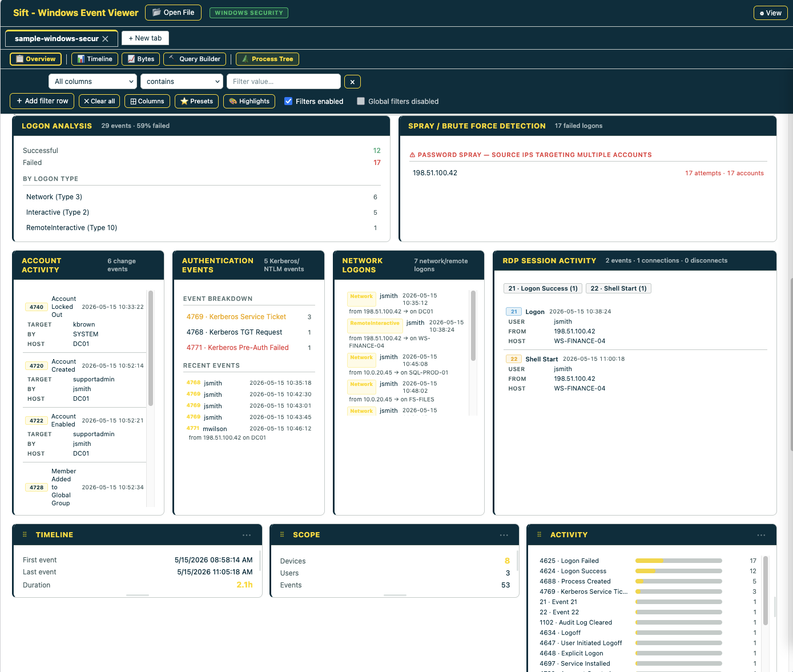The height and width of the screenshot is (672, 793).
Task: Click Open File button
Action: [x=173, y=13]
